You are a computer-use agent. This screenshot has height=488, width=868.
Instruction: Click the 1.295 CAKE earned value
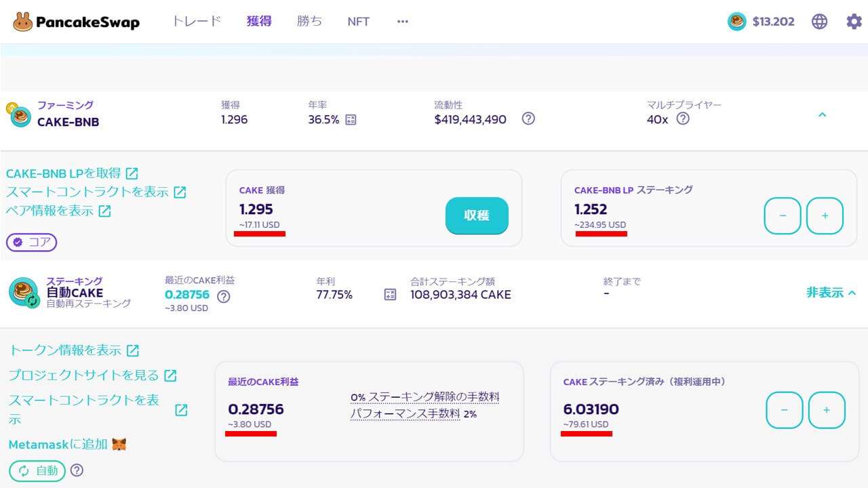tap(256, 209)
